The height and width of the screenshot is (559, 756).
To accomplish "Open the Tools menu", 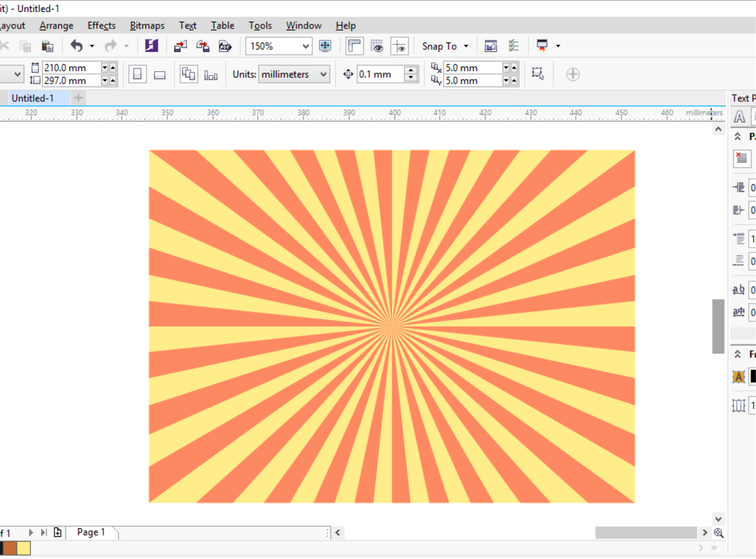I will [x=260, y=25].
